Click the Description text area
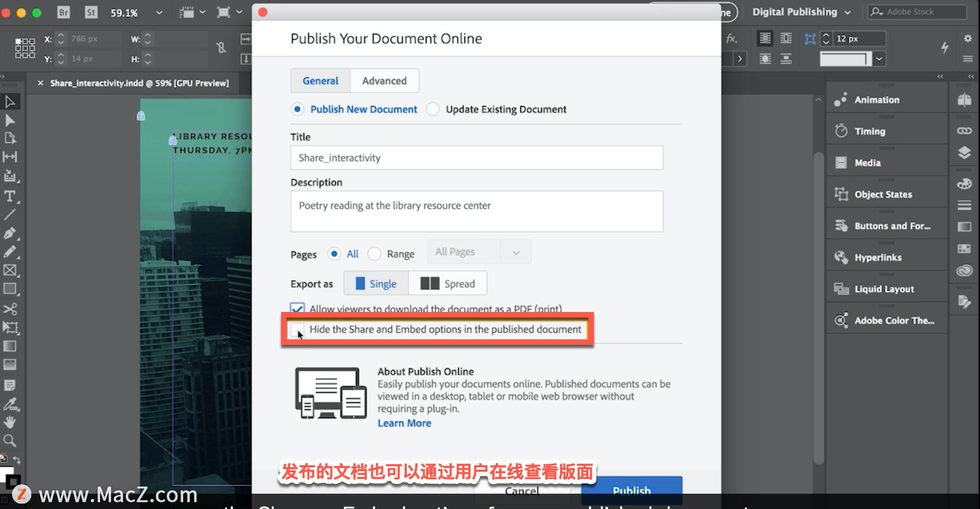The height and width of the screenshot is (509, 980). coord(477,211)
